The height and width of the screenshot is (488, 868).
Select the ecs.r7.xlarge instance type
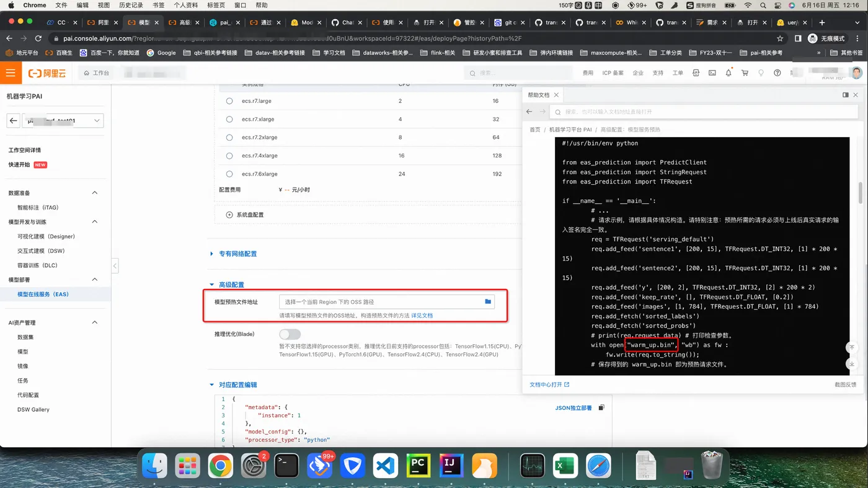pos(229,119)
